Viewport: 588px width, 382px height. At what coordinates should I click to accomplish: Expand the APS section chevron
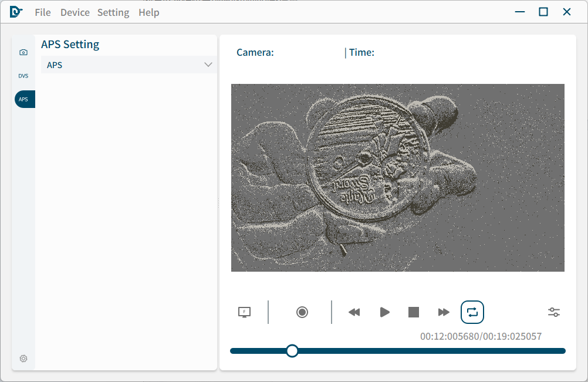coord(208,65)
